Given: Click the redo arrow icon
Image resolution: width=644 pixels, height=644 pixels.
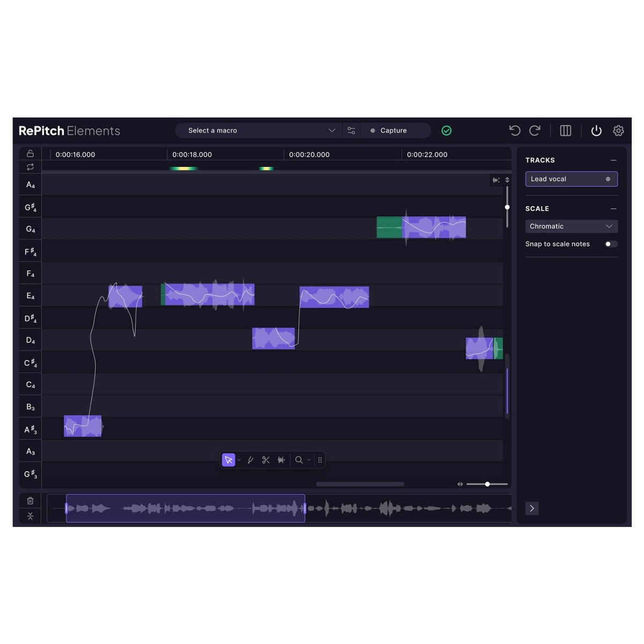Looking at the screenshot, I should 535,130.
